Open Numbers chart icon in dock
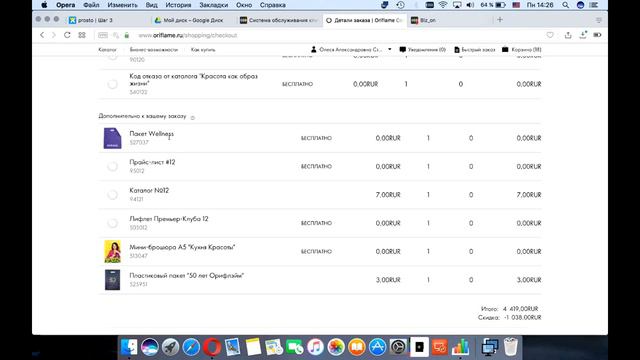 pos(460,347)
